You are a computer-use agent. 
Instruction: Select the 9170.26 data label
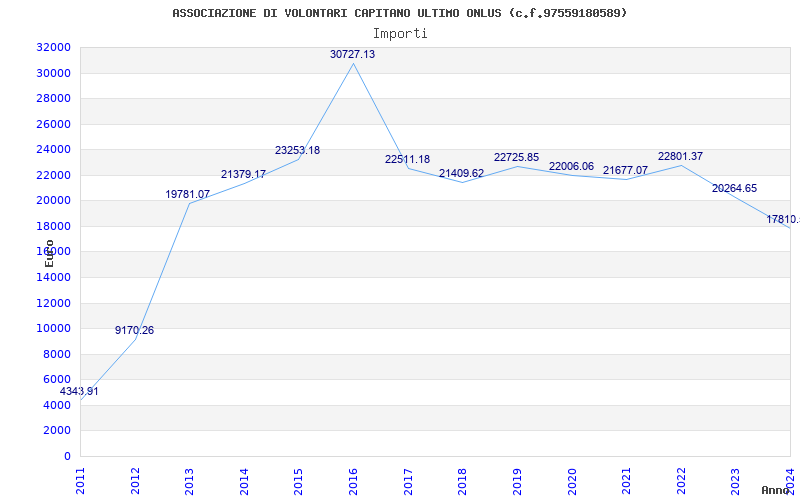134,330
